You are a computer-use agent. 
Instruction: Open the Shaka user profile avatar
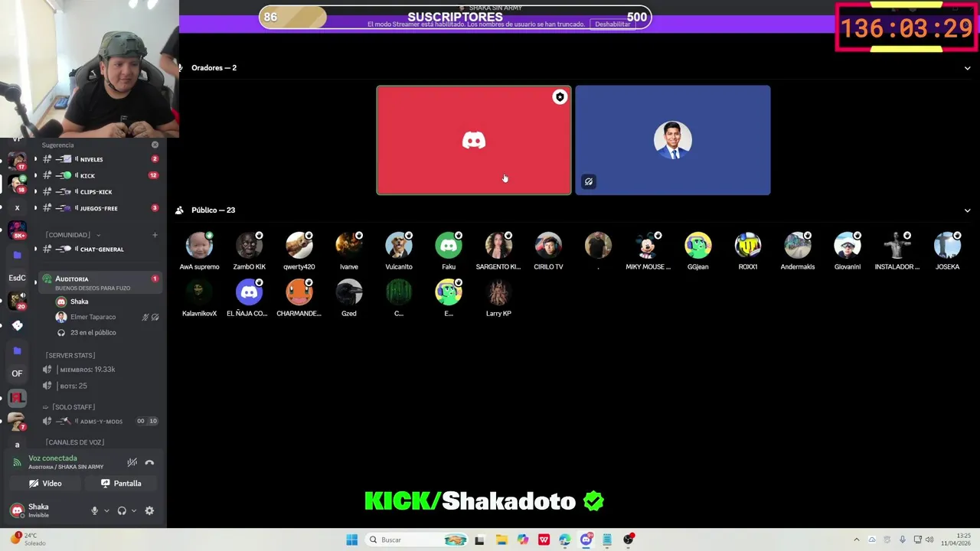point(17,510)
